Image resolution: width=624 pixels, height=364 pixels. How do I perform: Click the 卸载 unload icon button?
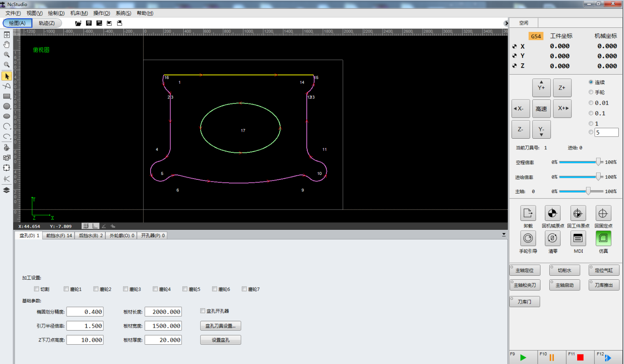[x=528, y=213]
